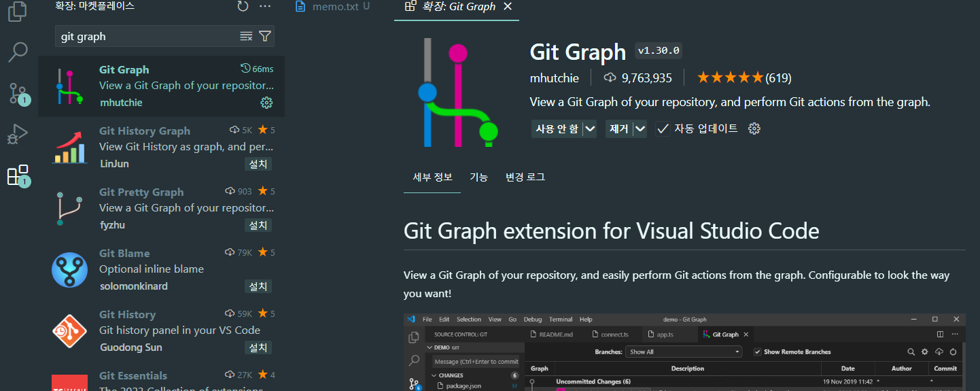The height and width of the screenshot is (391, 980).
Task: Refresh the extensions marketplace list
Action: [243, 6]
